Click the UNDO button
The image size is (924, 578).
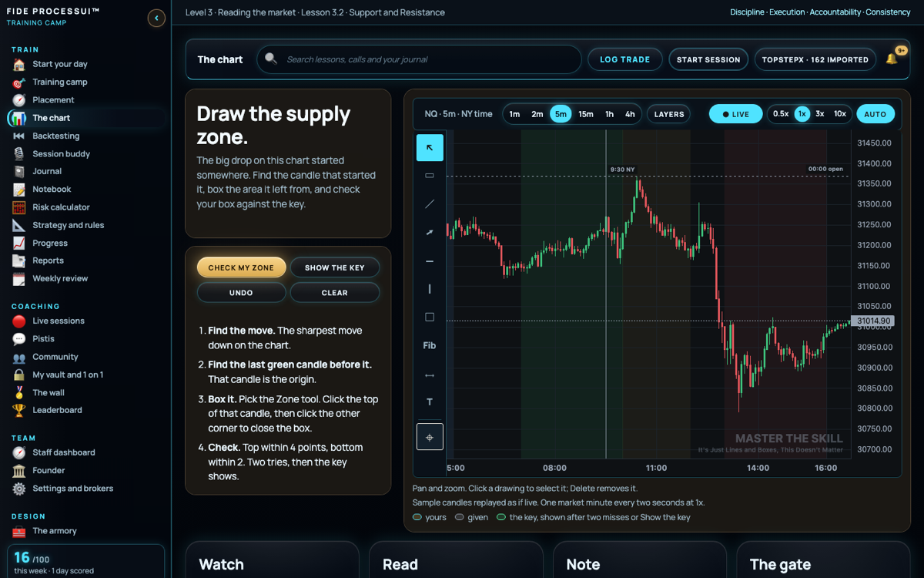241,293
